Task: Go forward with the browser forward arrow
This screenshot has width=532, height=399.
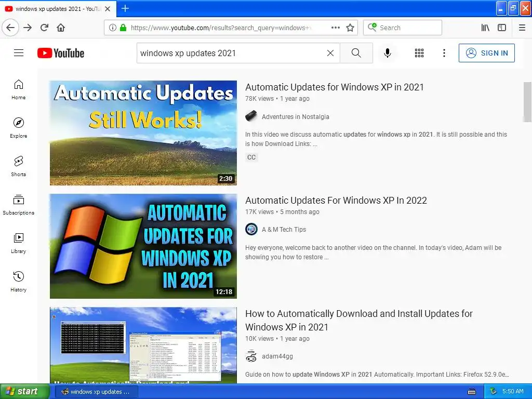Action: pyautogui.click(x=28, y=28)
